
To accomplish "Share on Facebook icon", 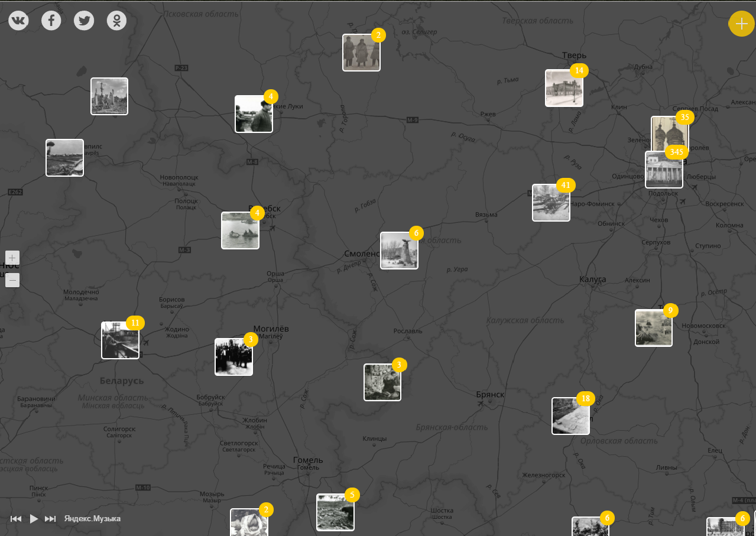I will click(51, 21).
